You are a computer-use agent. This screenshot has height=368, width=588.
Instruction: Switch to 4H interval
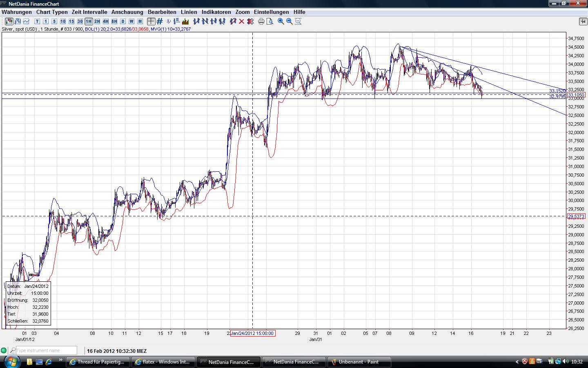click(x=106, y=21)
